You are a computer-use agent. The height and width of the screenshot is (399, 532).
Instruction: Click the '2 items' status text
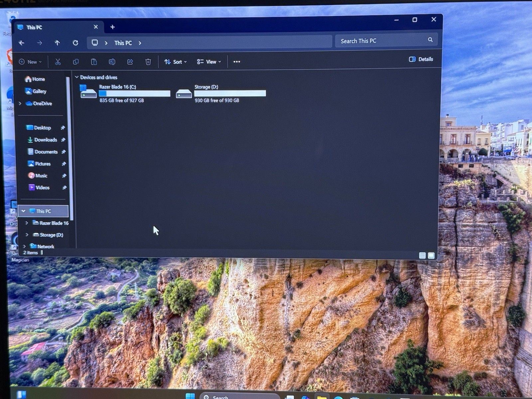tap(31, 253)
